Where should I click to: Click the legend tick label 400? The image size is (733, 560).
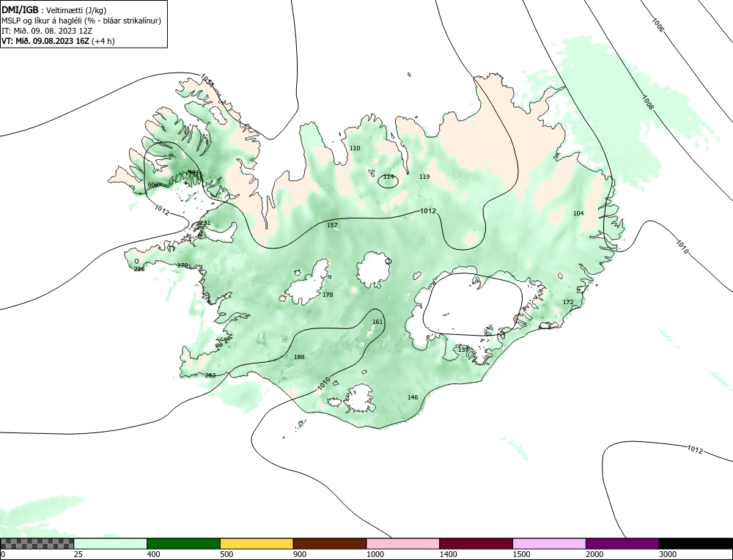[153, 554]
